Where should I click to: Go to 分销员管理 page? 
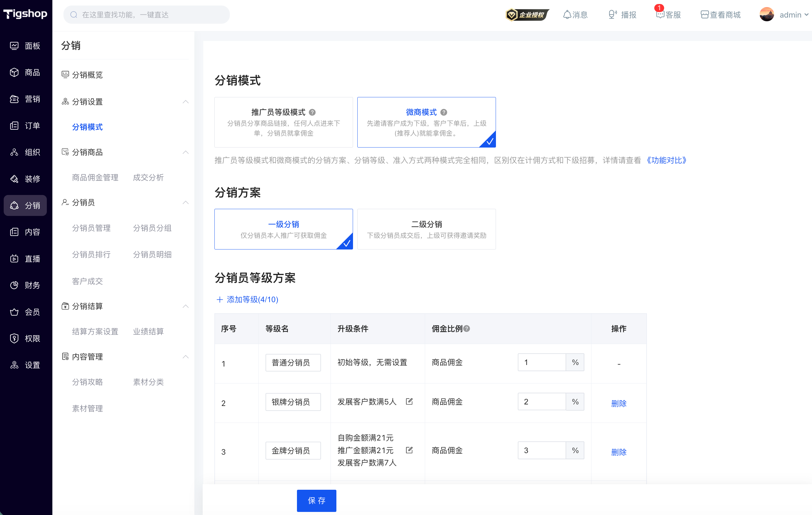tap(91, 228)
